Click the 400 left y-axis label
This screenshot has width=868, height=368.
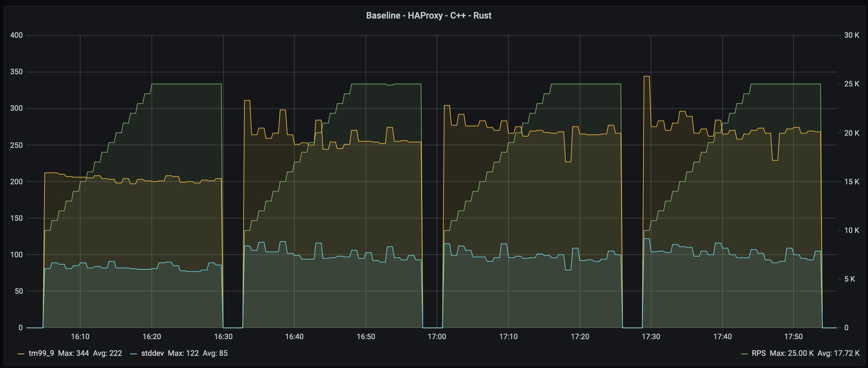16,35
